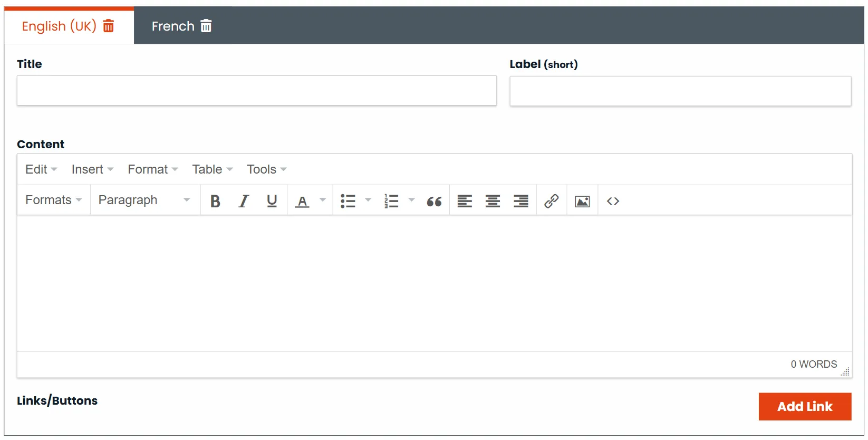Click the 0 WORDS counter

[814, 365]
